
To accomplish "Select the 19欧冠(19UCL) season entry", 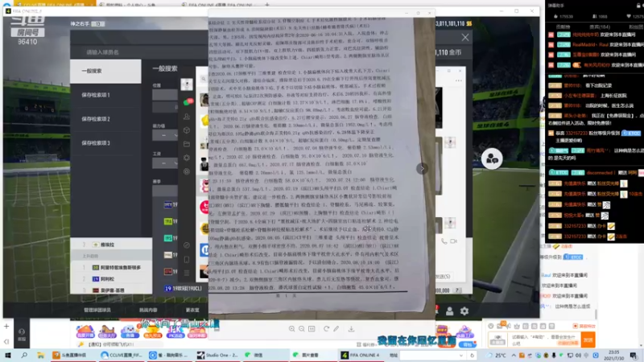I will pos(184,289).
